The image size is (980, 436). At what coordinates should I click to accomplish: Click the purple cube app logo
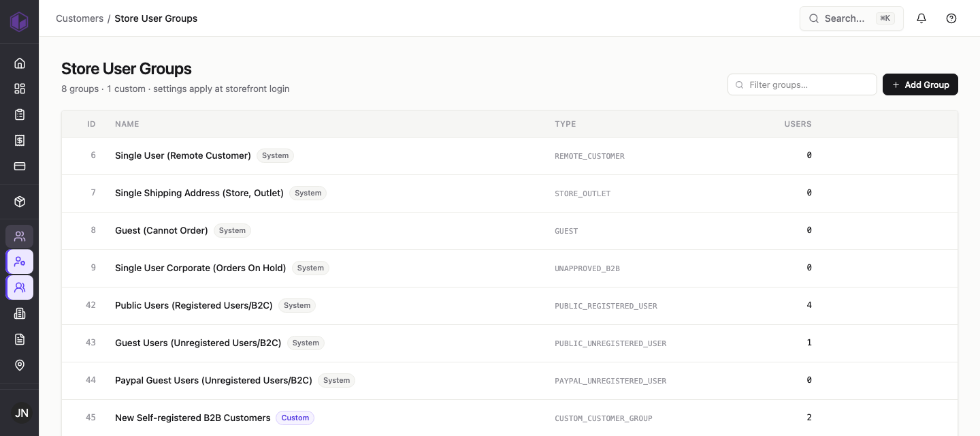tap(19, 21)
